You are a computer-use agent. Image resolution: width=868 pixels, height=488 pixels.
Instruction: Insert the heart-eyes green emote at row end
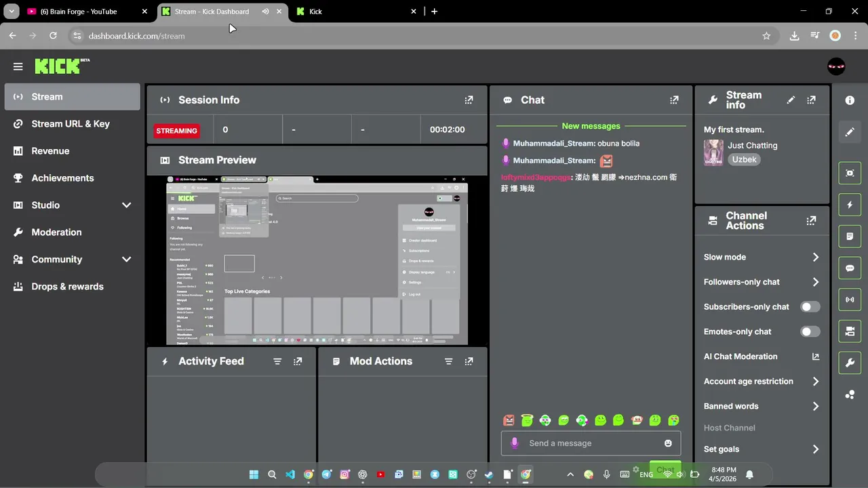(673, 420)
